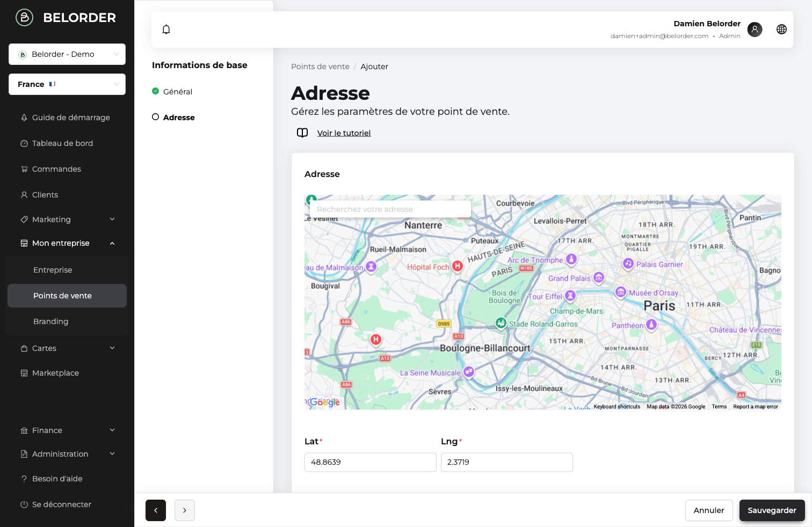Click the Recherchez votre adresse field
Image resolution: width=812 pixels, height=527 pixels.
[390, 209]
